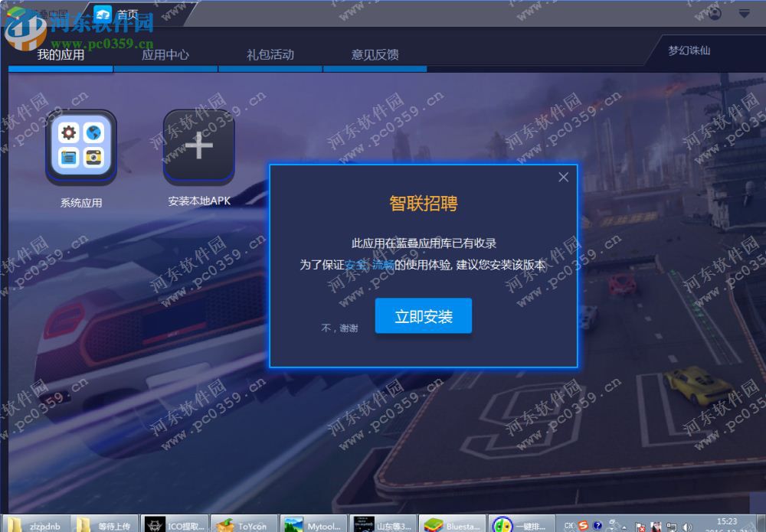Click the taskbar clock showing 15:23

coord(729,522)
